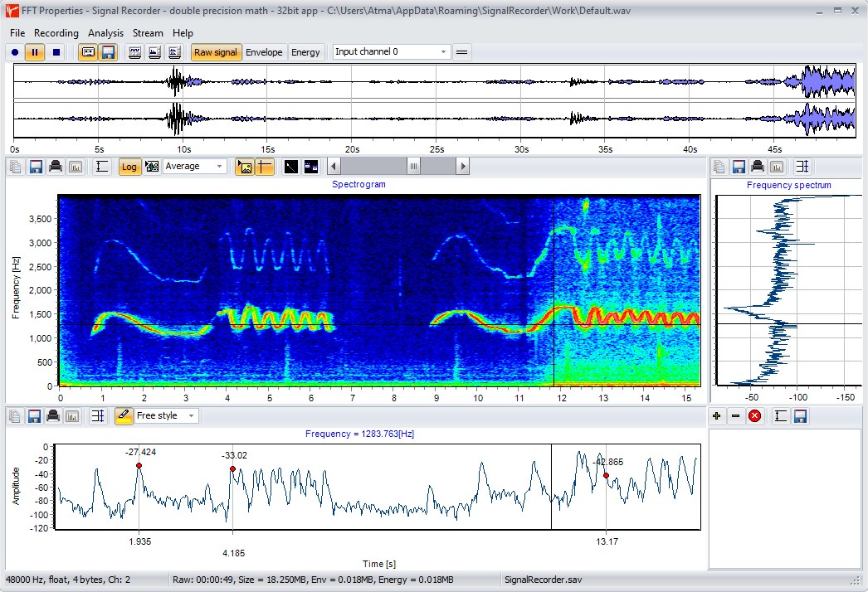
Task: Stop recording with the square stop button
Action: tap(56, 52)
